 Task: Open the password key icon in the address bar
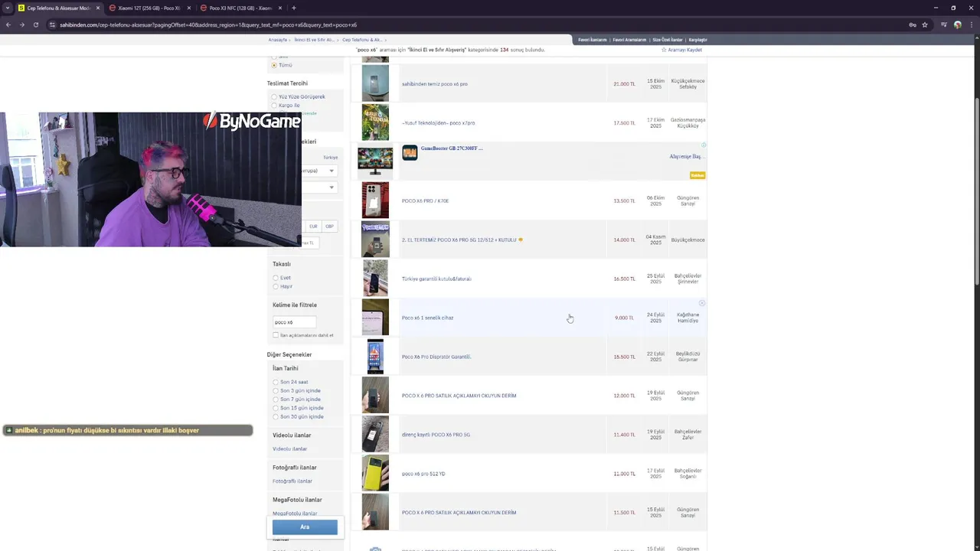click(x=912, y=24)
